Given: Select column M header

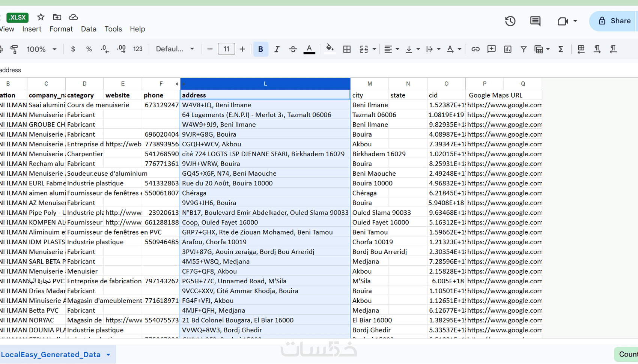Looking at the screenshot, I should point(370,84).
